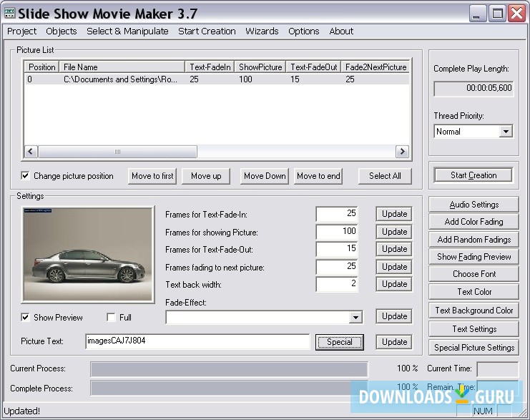Click the Current Time field

click(x=498, y=369)
